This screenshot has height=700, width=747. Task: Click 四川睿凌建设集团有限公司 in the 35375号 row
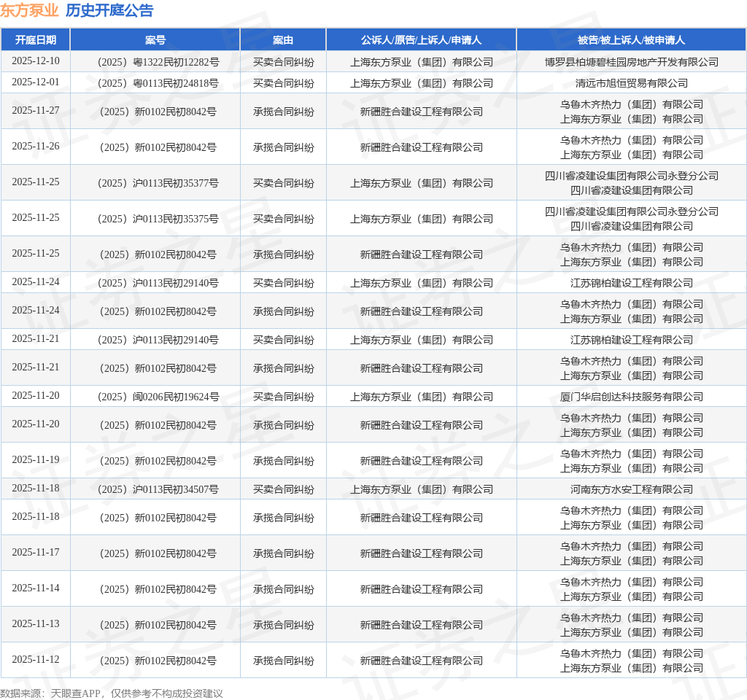point(632,226)
